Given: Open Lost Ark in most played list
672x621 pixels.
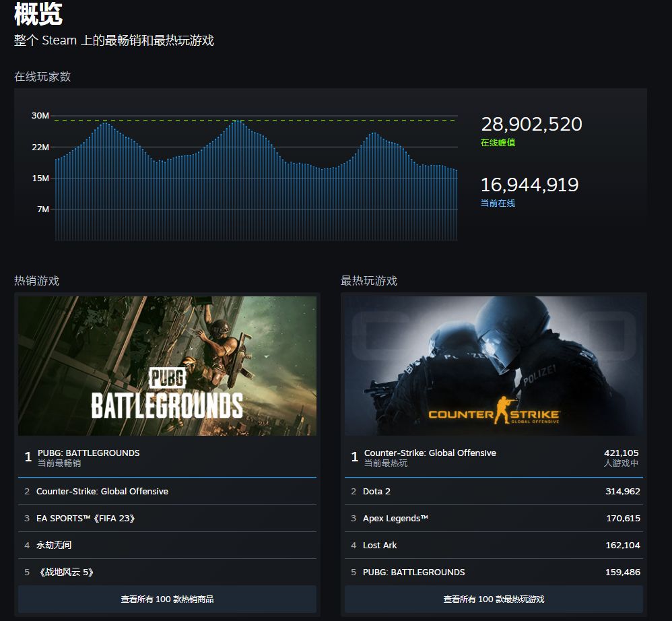Looking at the screenshot, I should click(x=494, y=545).
